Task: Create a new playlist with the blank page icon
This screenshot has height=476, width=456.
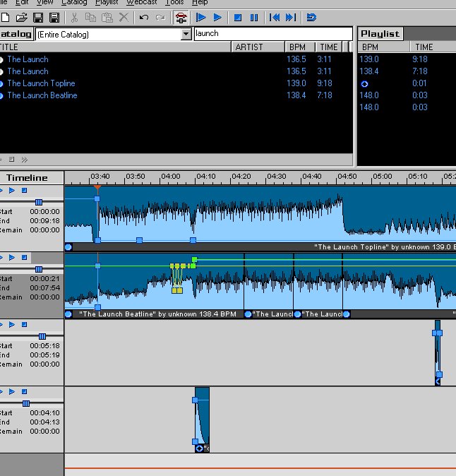Action: tap(5, 18)
